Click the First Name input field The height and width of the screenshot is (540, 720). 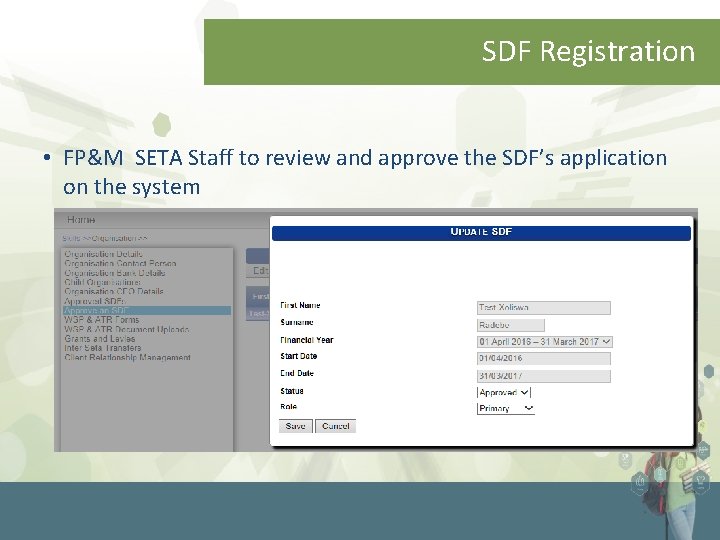544,308
